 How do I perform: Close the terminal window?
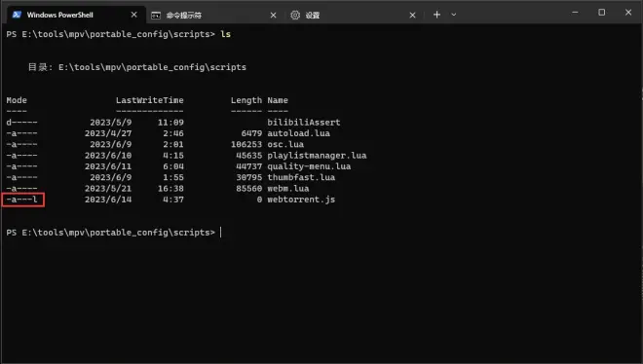pos(628,13)
